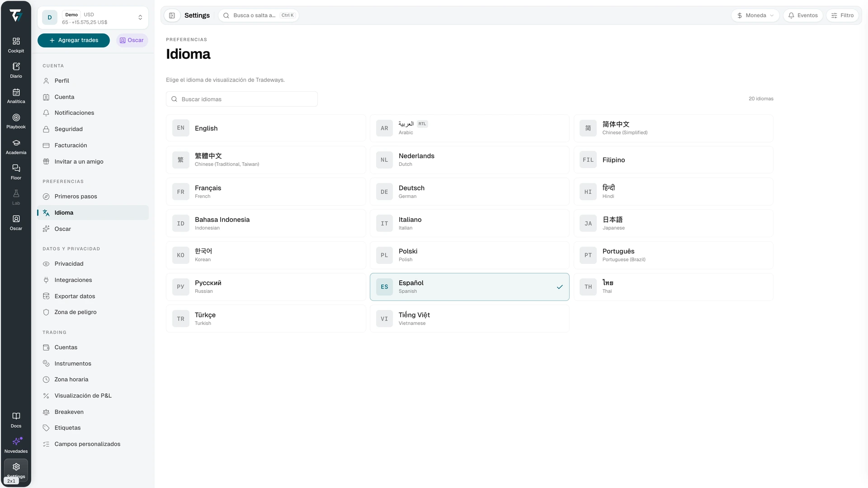The image size is (868, 488).
Task: Select Japanese language card
Action: click(674, 224)
